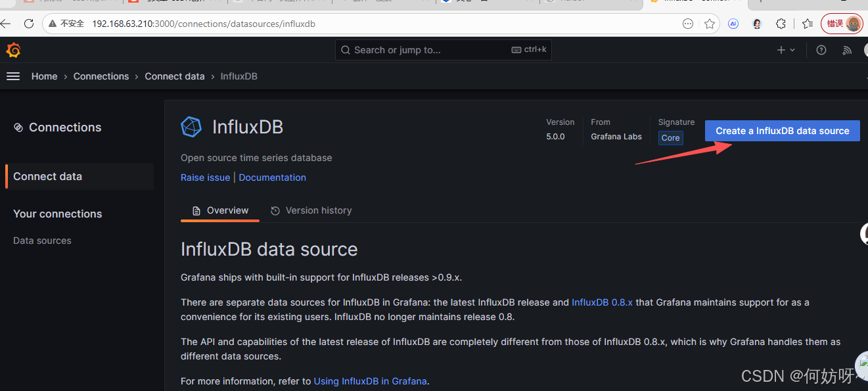The image size is (868, 391).
Task: Go to Connect data breadcrumb
Action: coord(175,76)
